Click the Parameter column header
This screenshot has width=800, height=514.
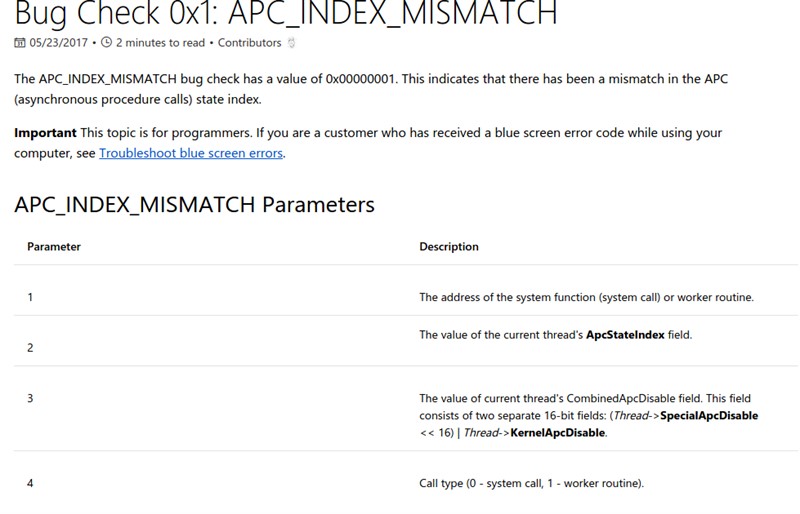pyautogui.click(x=54, y=247)
